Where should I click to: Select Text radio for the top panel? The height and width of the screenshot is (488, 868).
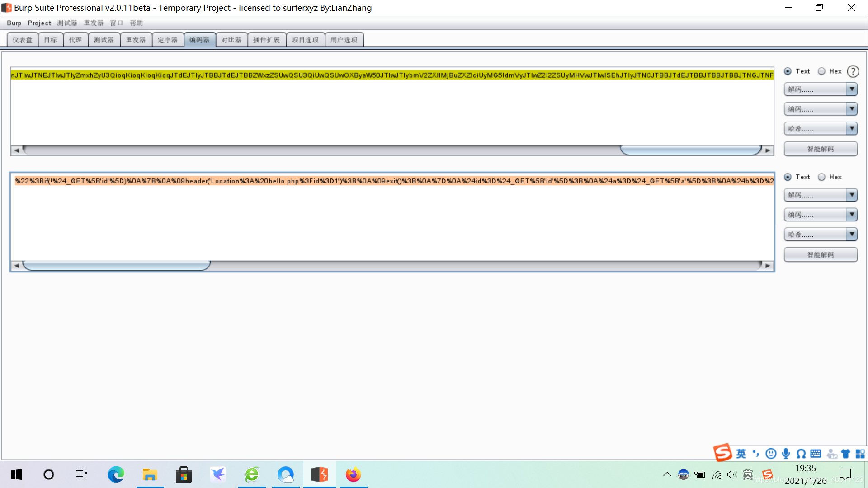pos(788,71)
